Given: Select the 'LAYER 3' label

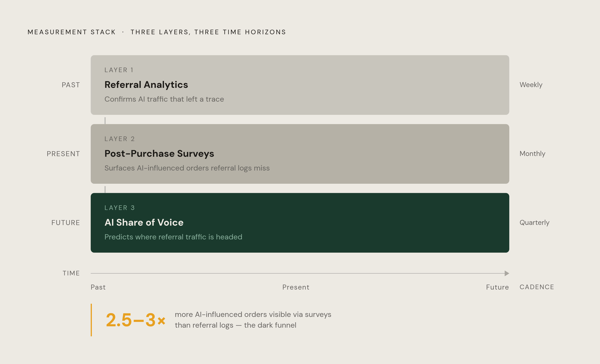Looking at the screenshot, I should pyautogui.click(x=120, y=208).
